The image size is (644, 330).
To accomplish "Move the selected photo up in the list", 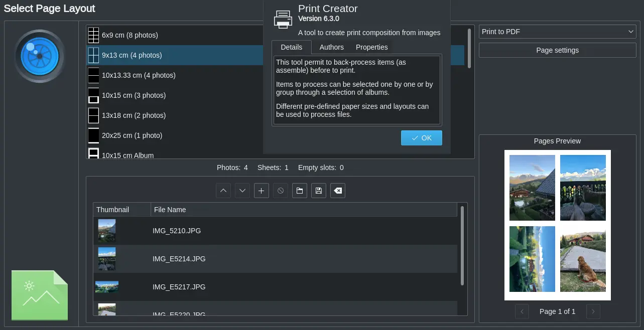I will [223, 191].
